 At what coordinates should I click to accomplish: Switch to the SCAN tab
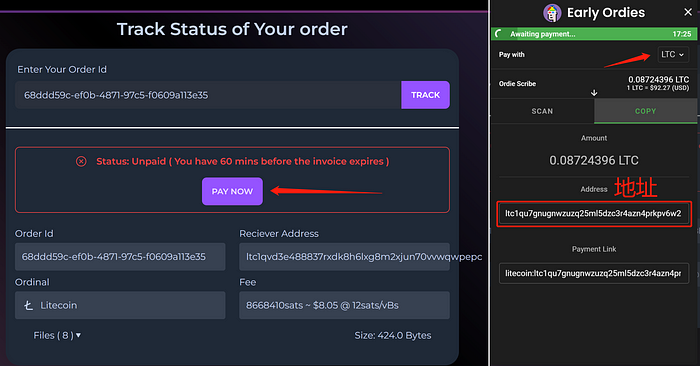(x=542, y=111)
